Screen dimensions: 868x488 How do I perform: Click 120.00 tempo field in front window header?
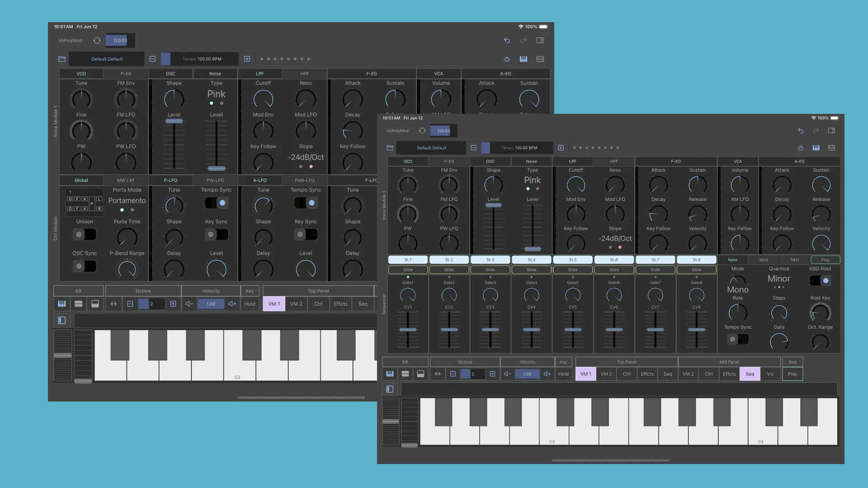click(443, 131)
